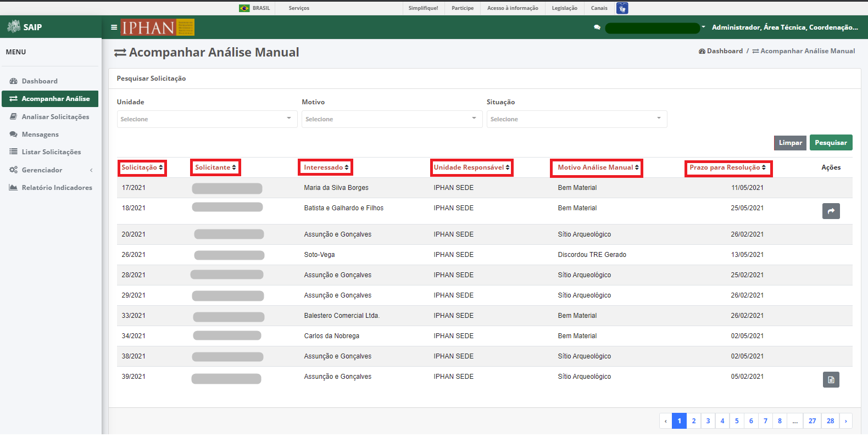Go to next page arrow
This screenshot has height=437, width=868.
[x=845, y=421]
